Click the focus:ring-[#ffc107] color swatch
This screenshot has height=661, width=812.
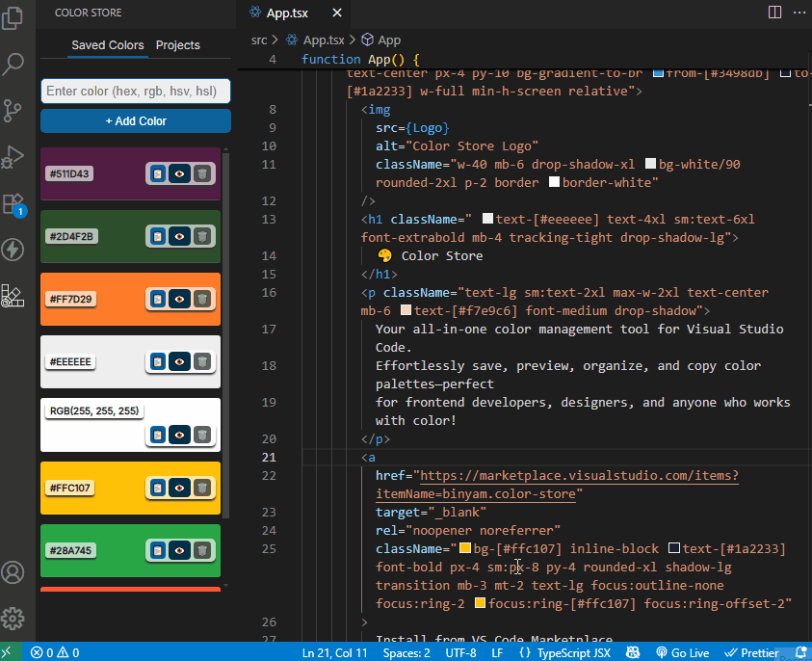[x=480, y=603]
